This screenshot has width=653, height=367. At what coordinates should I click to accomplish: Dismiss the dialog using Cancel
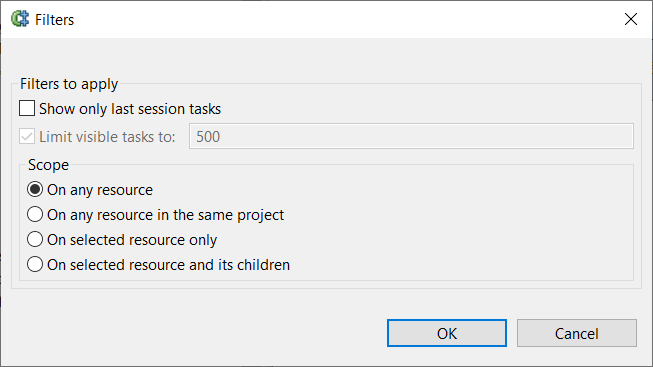click(x=577, y=333)
